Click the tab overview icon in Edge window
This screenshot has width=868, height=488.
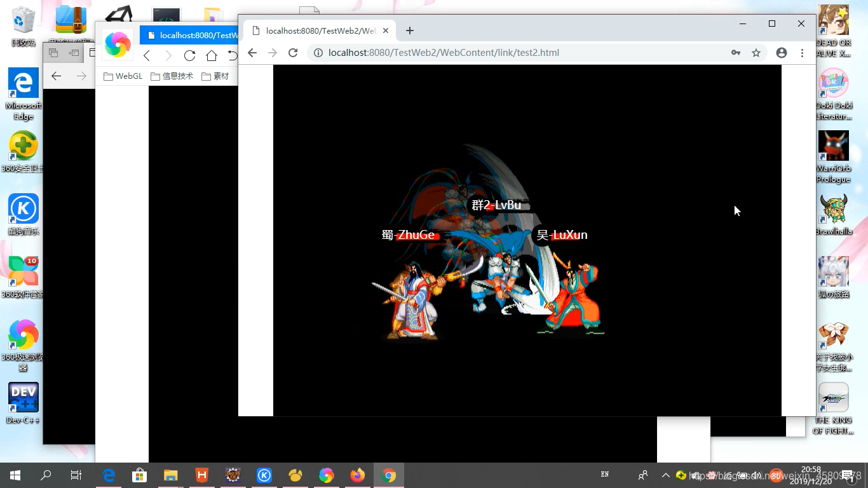click(53, 53)
